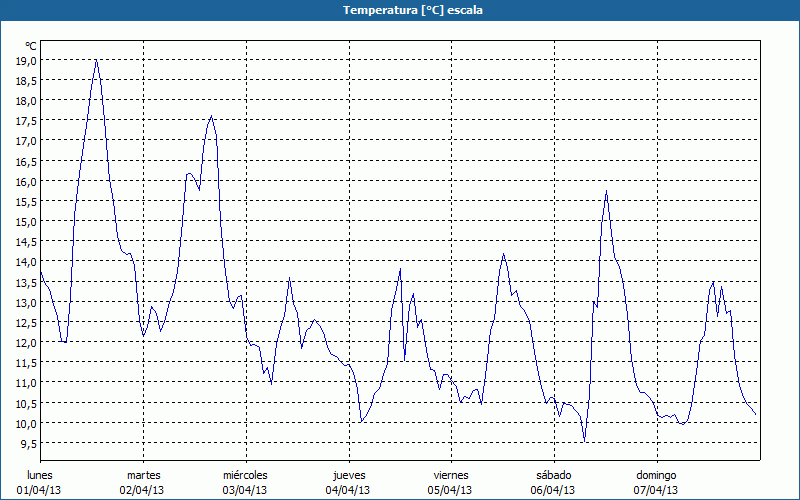Select the 10,0 value on the temperature axis
The image size is (800, 500).
pyautogui.click(x=26, y=423)
